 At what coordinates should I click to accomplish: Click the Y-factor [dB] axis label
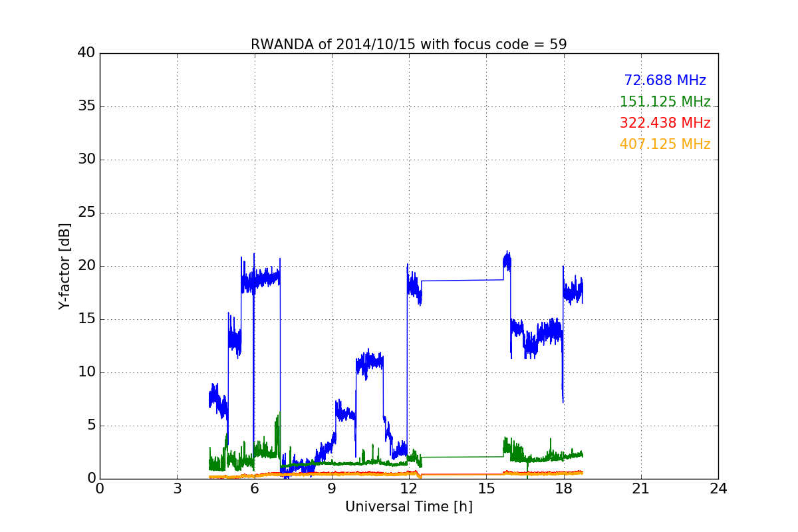coord(65,266)
